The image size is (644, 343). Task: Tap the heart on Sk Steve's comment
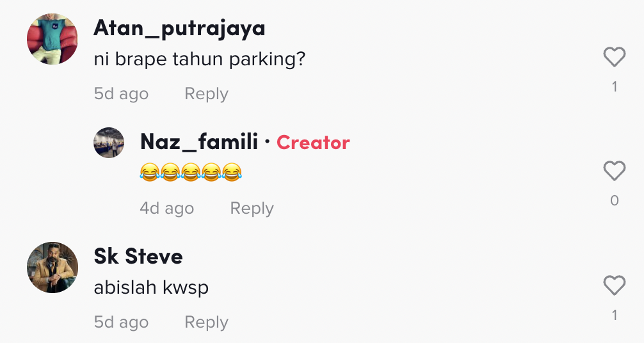coord(614,285)
